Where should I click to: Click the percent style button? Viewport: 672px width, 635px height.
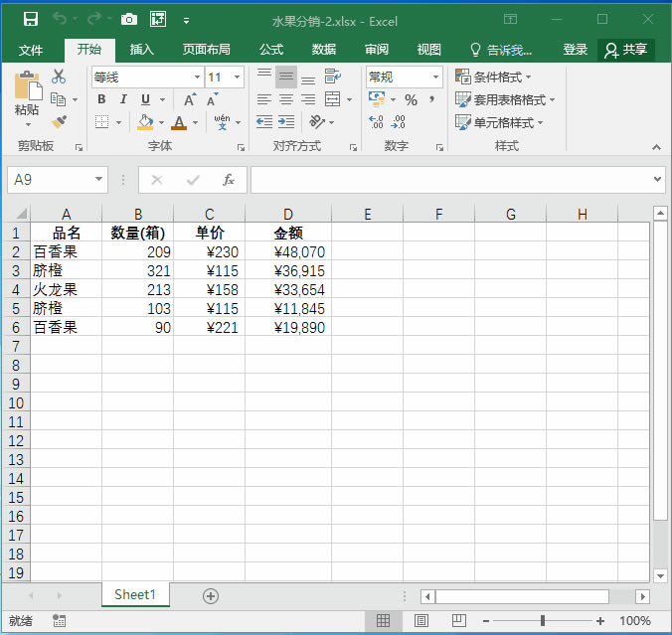411,99
